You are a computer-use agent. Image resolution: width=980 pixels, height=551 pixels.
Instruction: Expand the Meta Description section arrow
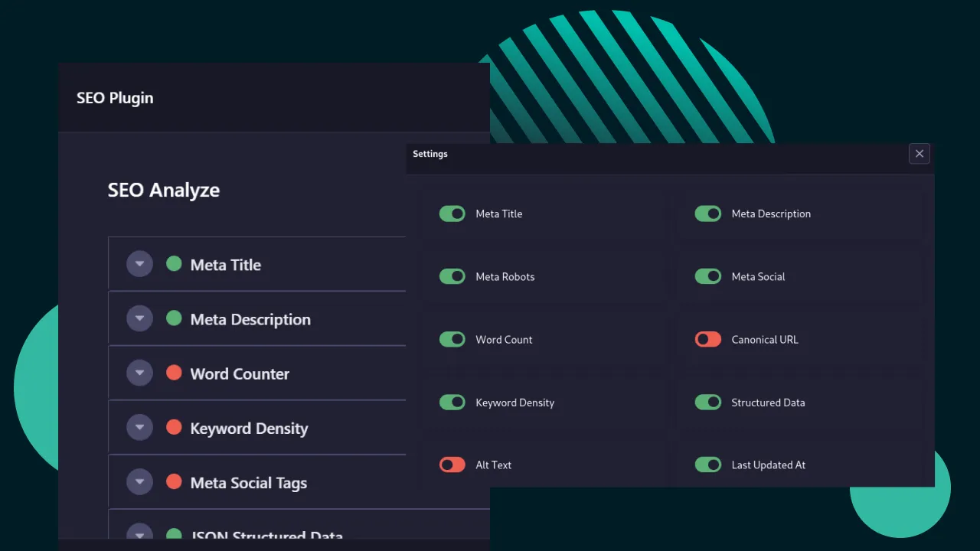(x=139, y=318)
